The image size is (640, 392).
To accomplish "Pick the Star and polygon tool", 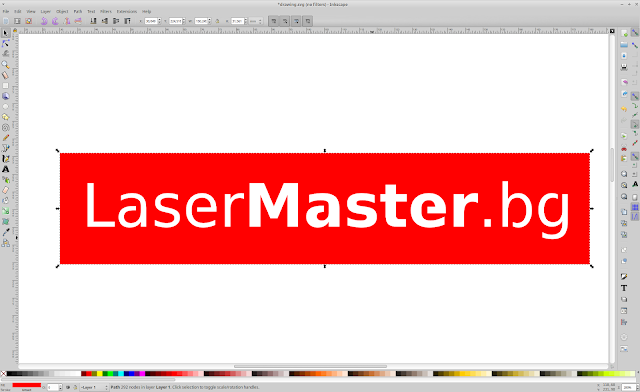I will pyautogui.click(x=6, y=117).
